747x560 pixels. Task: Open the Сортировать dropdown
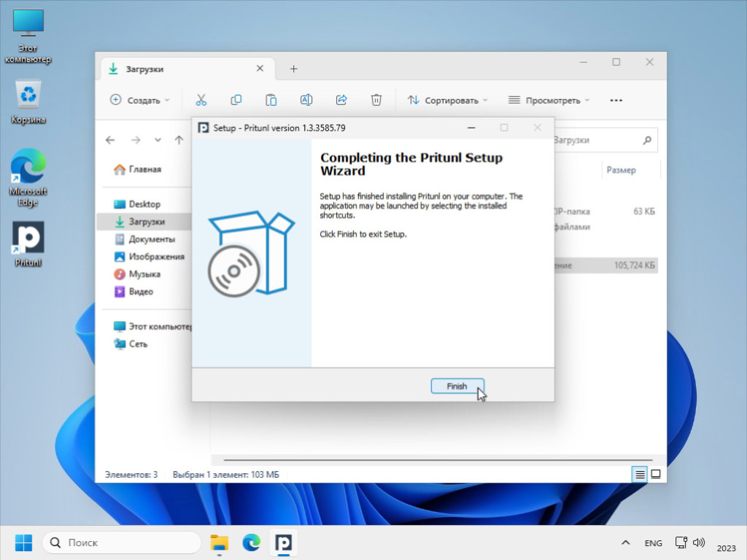point(447,100)
